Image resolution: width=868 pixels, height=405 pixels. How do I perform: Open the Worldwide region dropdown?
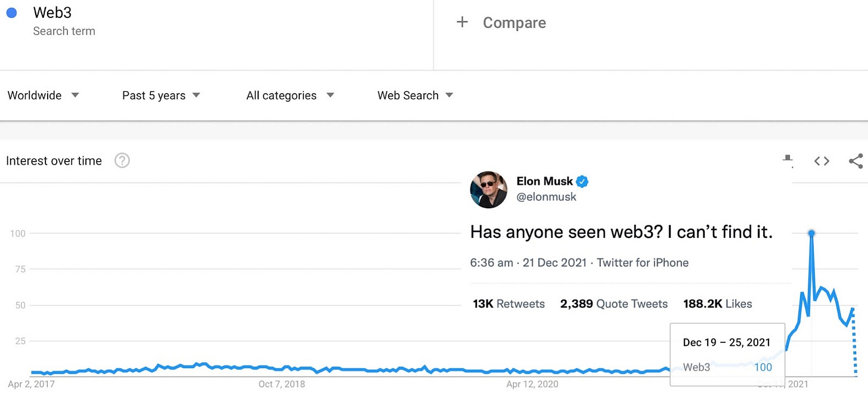[44, 95]
